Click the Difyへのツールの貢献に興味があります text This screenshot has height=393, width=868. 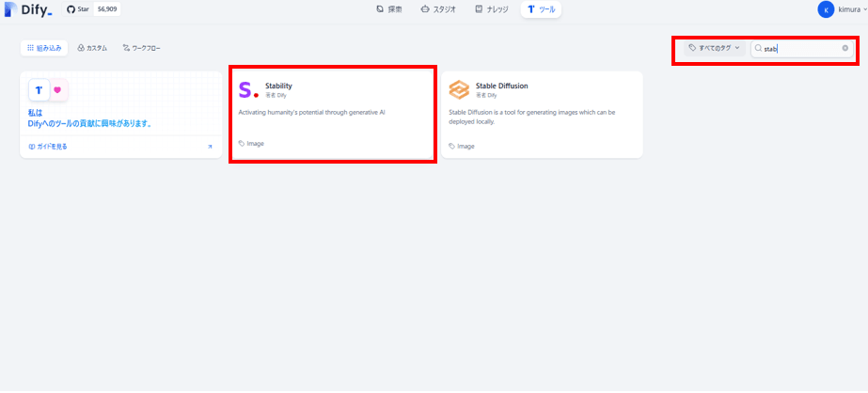[90, 123]
